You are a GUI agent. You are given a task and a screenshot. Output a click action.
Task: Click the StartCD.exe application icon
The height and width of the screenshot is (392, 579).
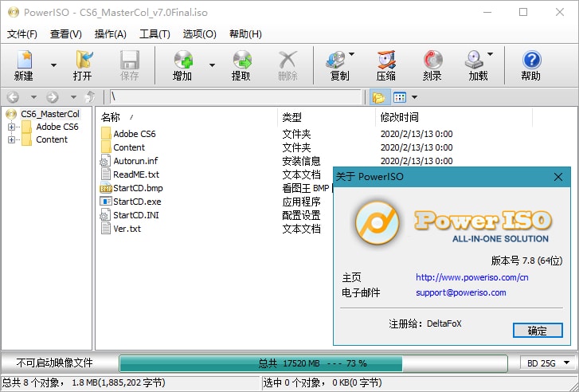tap(106, 202)
